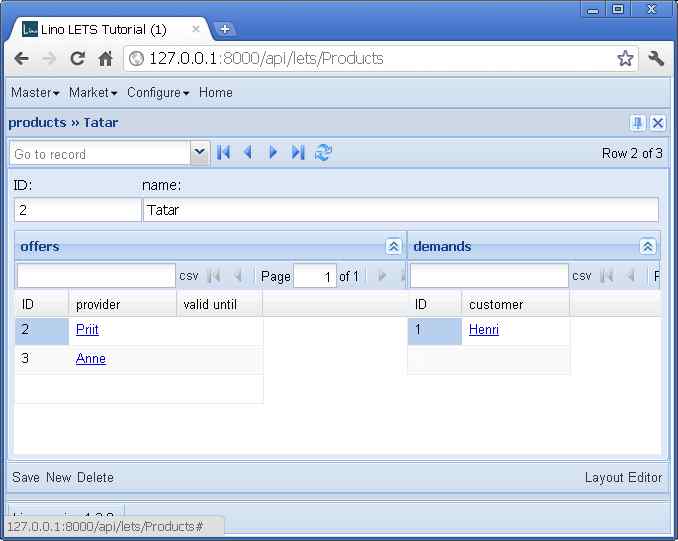Viewport: 678px width, 541px height.
Task: Sort offers by the ID column header
Action: [42, 304]
